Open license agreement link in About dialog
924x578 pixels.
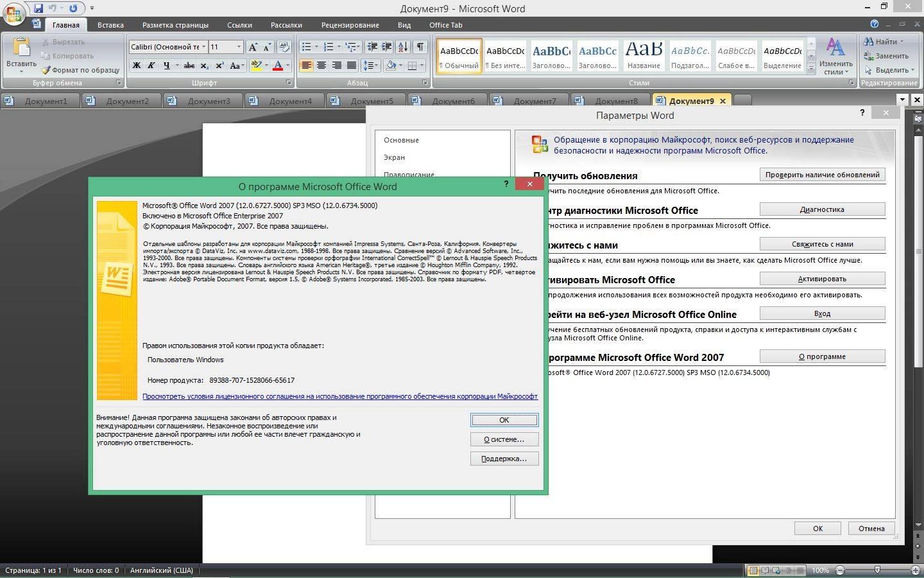point(340,396)
